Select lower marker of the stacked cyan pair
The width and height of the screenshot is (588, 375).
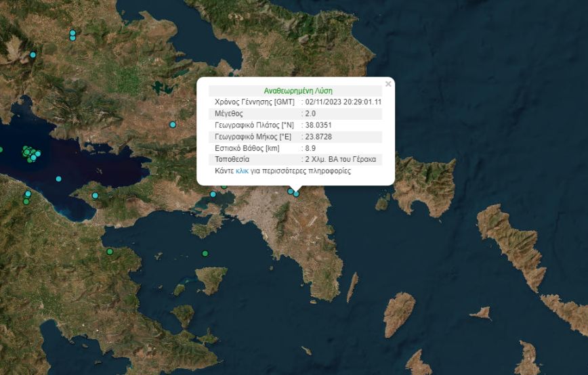72,38
